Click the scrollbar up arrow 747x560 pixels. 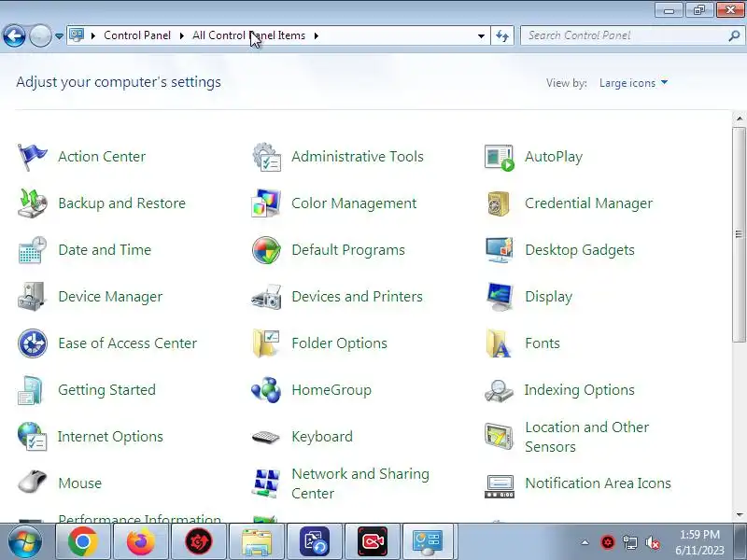click(x=739, y=119)
